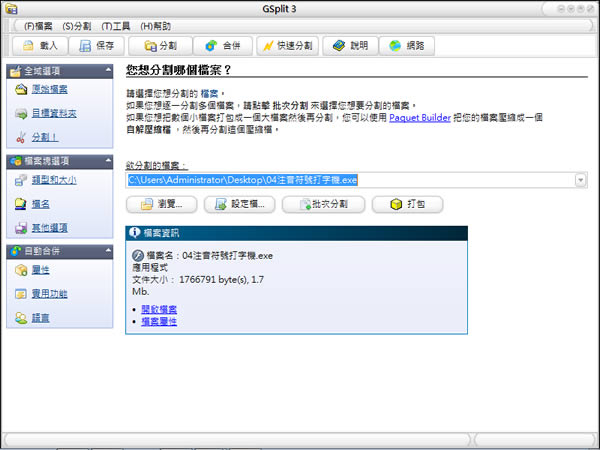Open 語言 sidebar option
This screenshot has width=600, height=450.
[x=41, y=318]
